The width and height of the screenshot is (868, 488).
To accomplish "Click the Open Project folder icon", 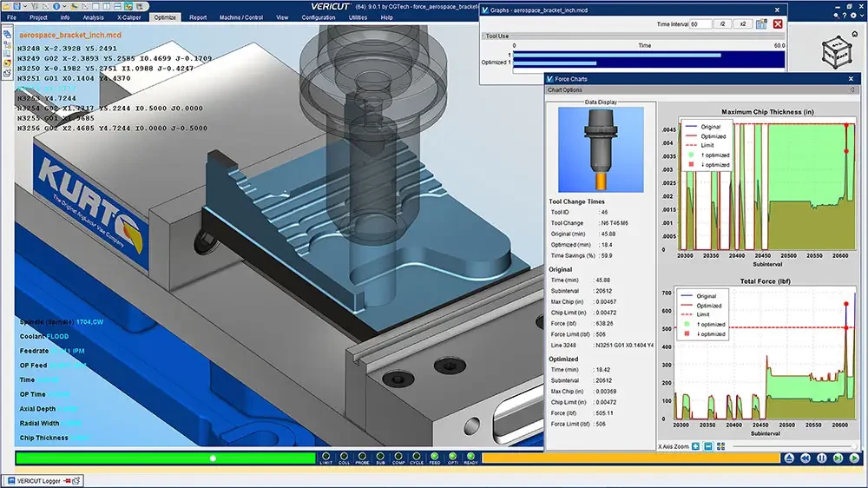I will 6,7.
